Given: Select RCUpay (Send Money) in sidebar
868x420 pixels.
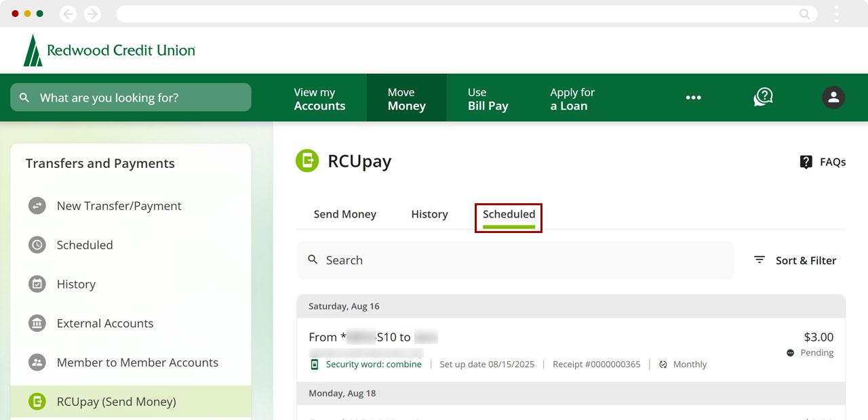Looking at the screenshot, I should pos(131,402).
